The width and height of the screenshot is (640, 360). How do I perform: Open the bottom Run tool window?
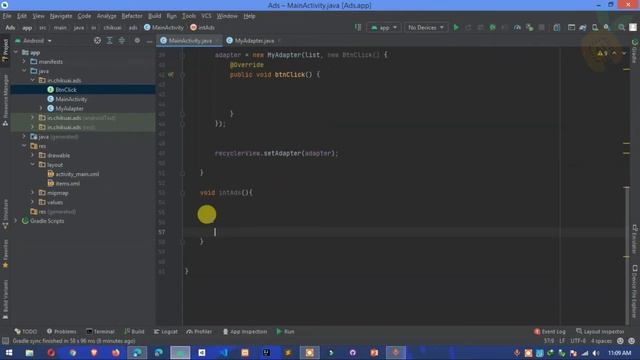pyautogui.click(x=285, y=331)
